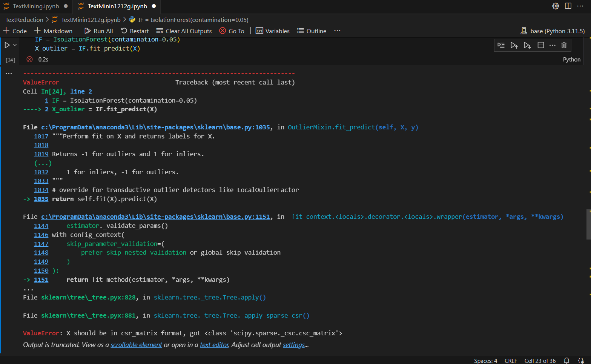Image resolution: width=591 pixels, height=364 pixels.
Task: Switch to the TextMining.ipynb tab
Action: (x=36, y=6)
